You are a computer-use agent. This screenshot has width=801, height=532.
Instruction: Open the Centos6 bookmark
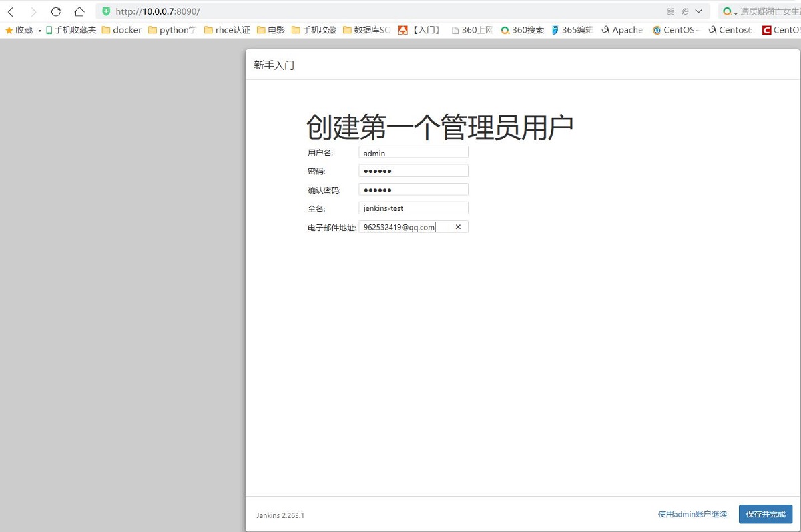(730, 30)
